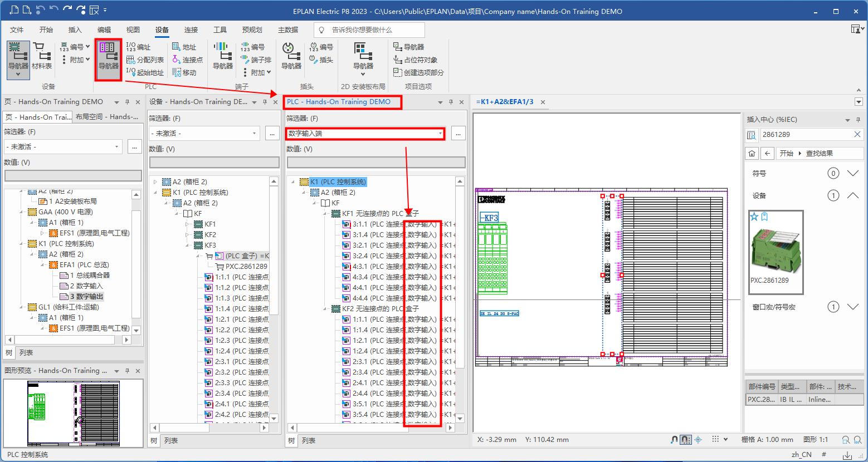This screenshot has height=462, width=868.
Task: Open the 文件 menu
Action: click(17, 30)
